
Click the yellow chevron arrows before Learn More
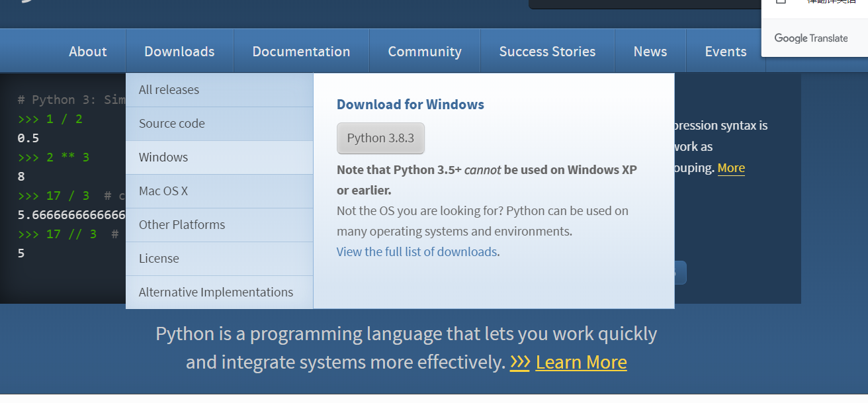click(520, 362)
